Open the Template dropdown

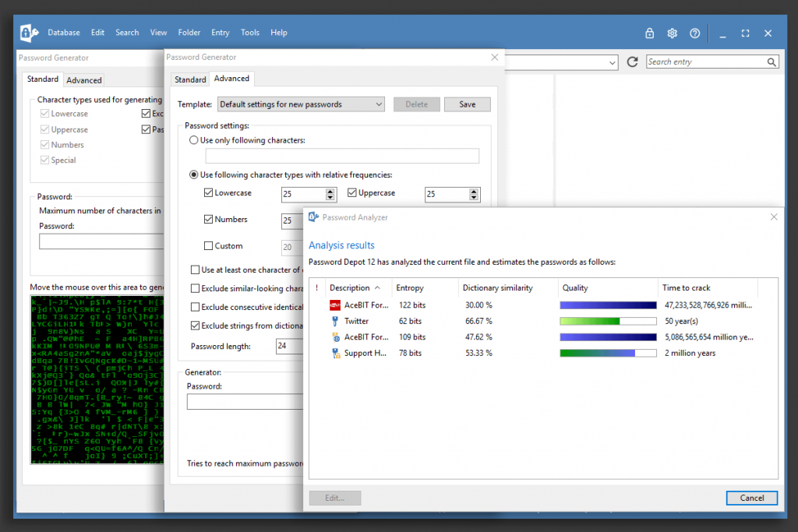point(301,104)
